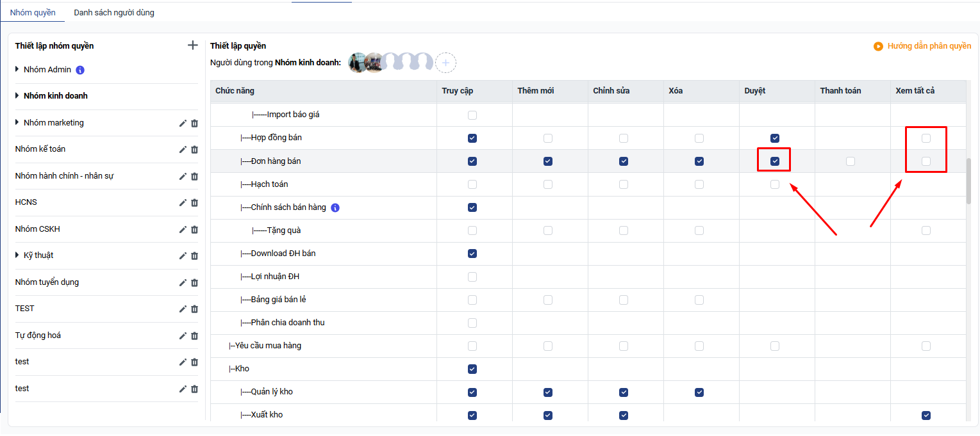Switch to Danh sách người dùng tab

[x=114, y=12]
